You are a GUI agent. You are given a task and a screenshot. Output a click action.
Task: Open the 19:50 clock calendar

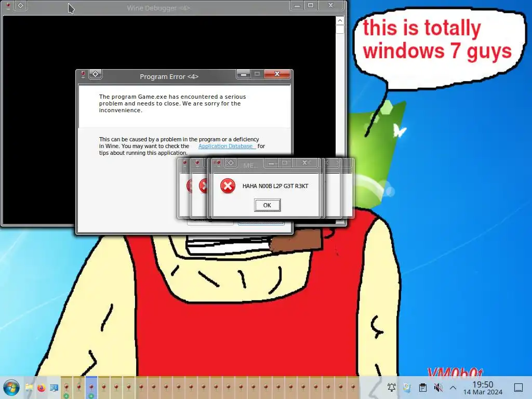pyautogui.click(x=483, y=388)
